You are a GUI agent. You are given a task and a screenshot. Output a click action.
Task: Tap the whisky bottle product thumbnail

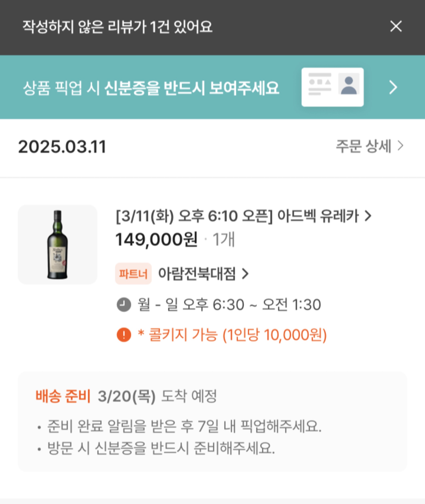coord(58,245)
